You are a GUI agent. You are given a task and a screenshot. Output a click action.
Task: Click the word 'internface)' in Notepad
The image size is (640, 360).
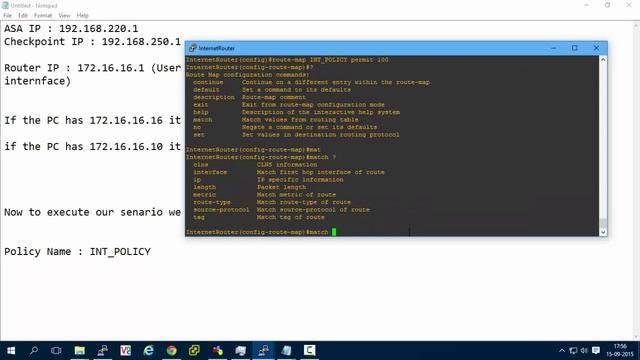click(x=38, y=81)
